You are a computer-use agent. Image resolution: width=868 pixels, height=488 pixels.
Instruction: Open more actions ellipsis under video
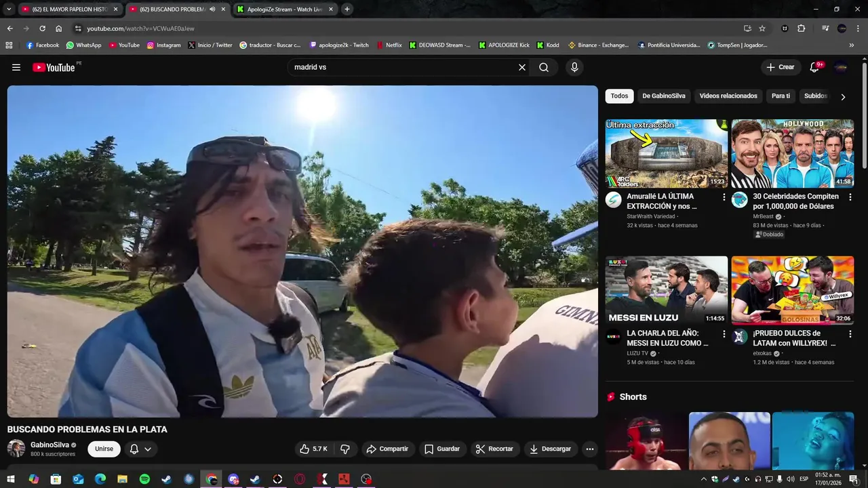tap(590, 449)
